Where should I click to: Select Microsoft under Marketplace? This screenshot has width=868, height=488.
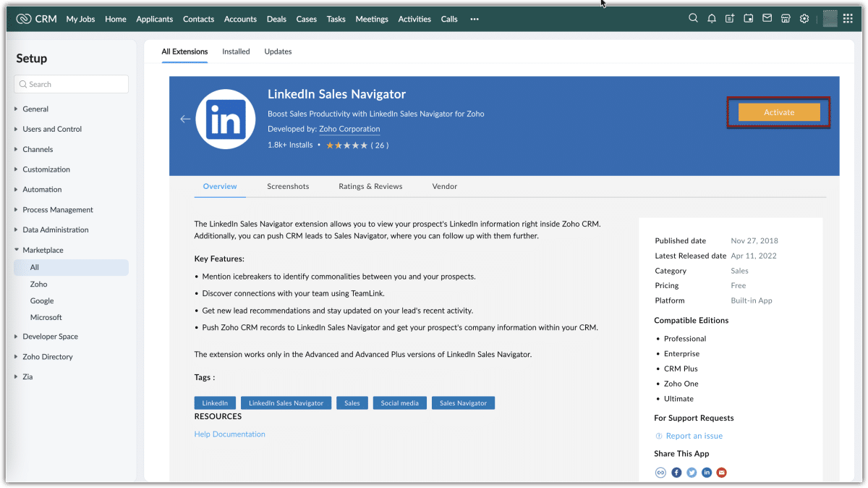coord(46,318)
